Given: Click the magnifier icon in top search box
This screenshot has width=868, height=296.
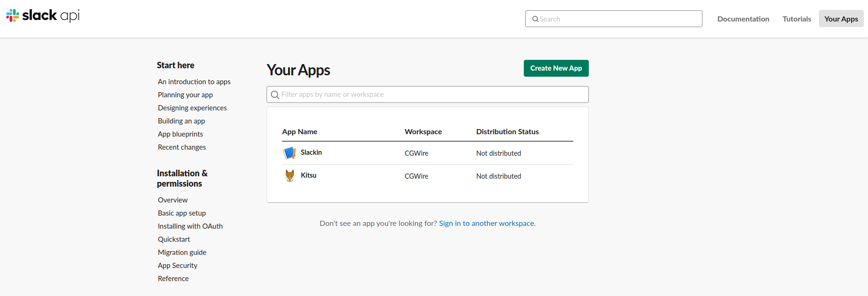Looking at the screenshot, I should [535, 19].
